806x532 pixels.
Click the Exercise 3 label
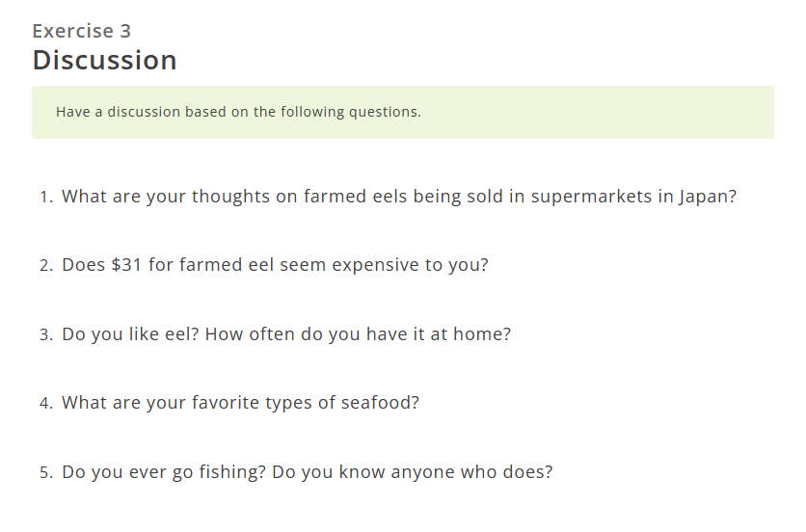(x=82, y=32)
